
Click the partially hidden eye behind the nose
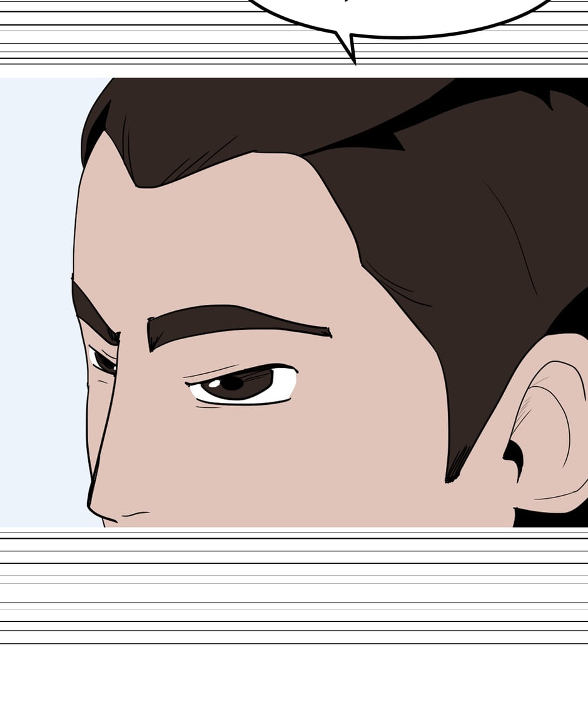click(x=103, y=362)
